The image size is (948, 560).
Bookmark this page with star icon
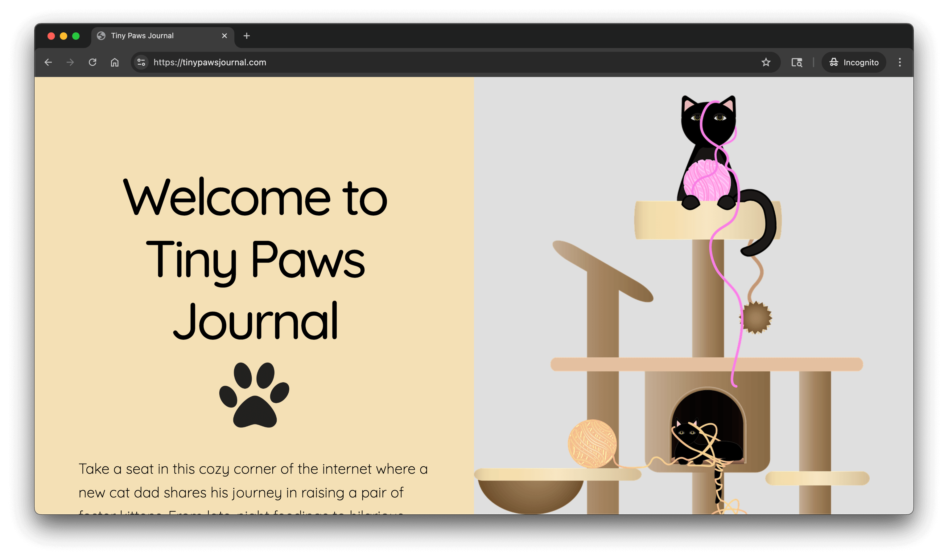(765, 62)
